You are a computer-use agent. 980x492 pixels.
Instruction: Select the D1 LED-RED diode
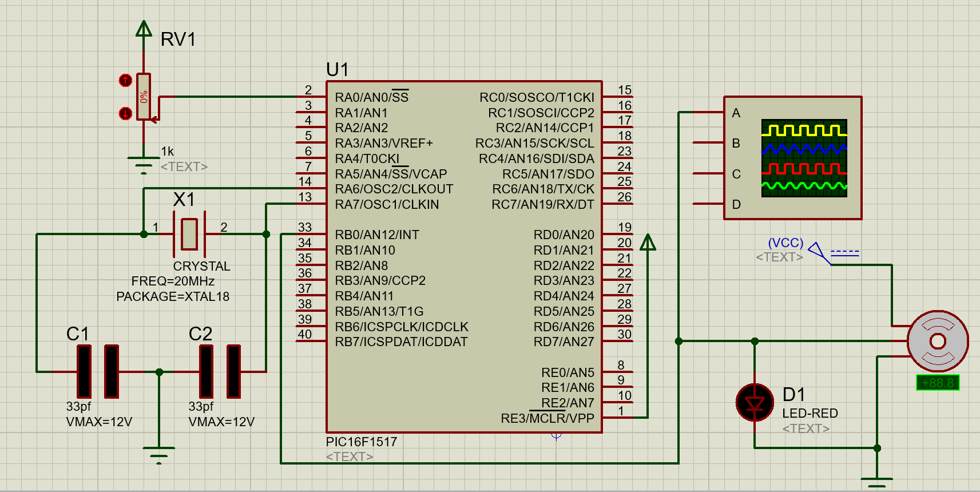[755, 403]
